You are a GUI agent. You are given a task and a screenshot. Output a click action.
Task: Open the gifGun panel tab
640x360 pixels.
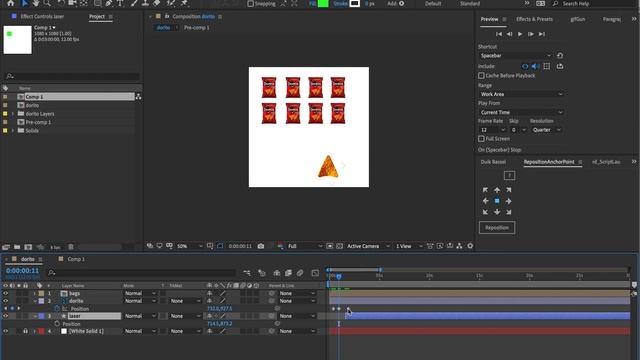click(x=578, y=19)
